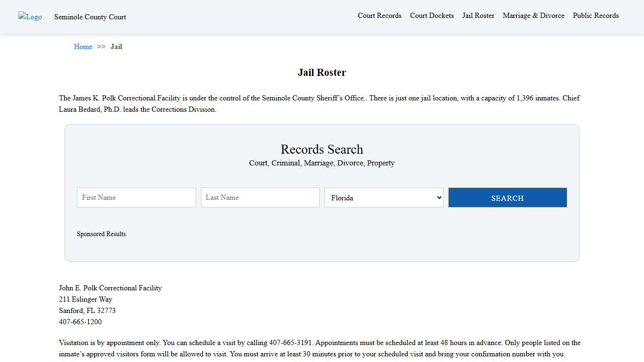This screenshot has height=362, width=644.
Task: Click the facility phone number 407-665-1200
Action: 80,322
